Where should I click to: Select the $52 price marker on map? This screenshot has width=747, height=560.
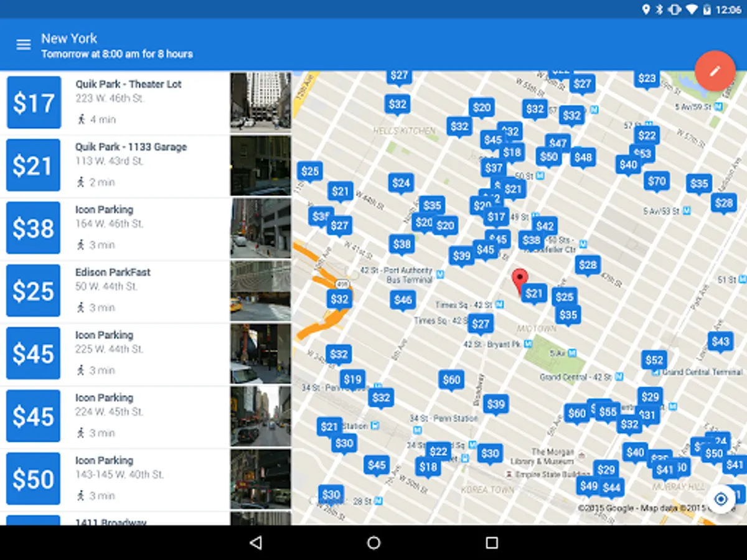pyautogui.click(x=654, y=362)
